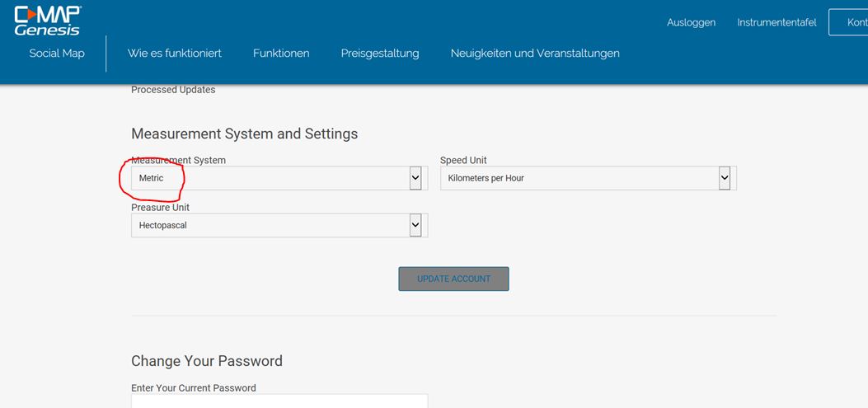
Task: Click the Kilometers per Hour value
Action: (x=486, y=178)
